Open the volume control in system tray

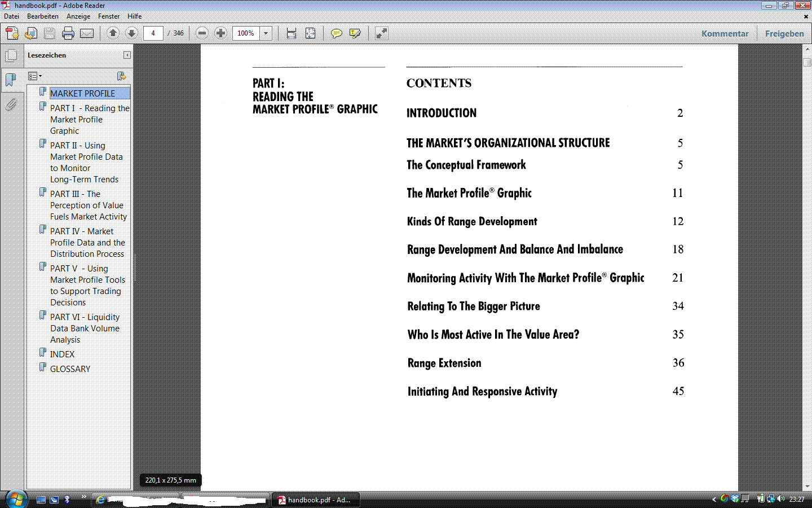pos(781,498)
